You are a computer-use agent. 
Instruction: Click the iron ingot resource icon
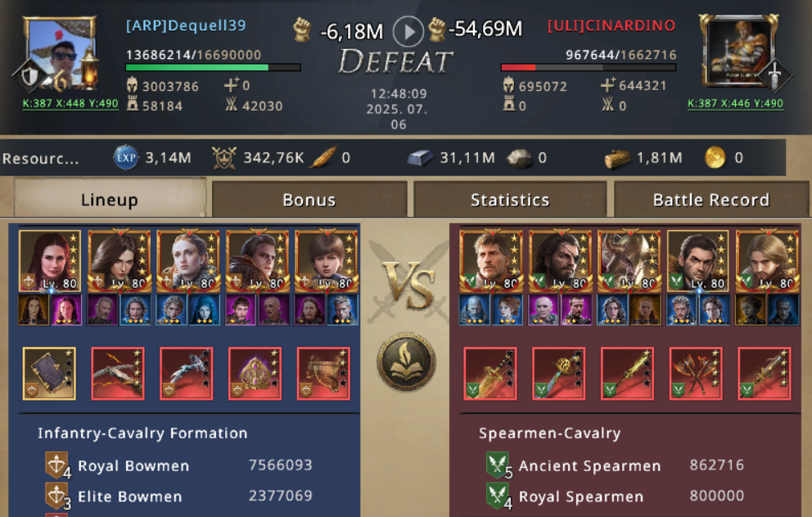420,157
